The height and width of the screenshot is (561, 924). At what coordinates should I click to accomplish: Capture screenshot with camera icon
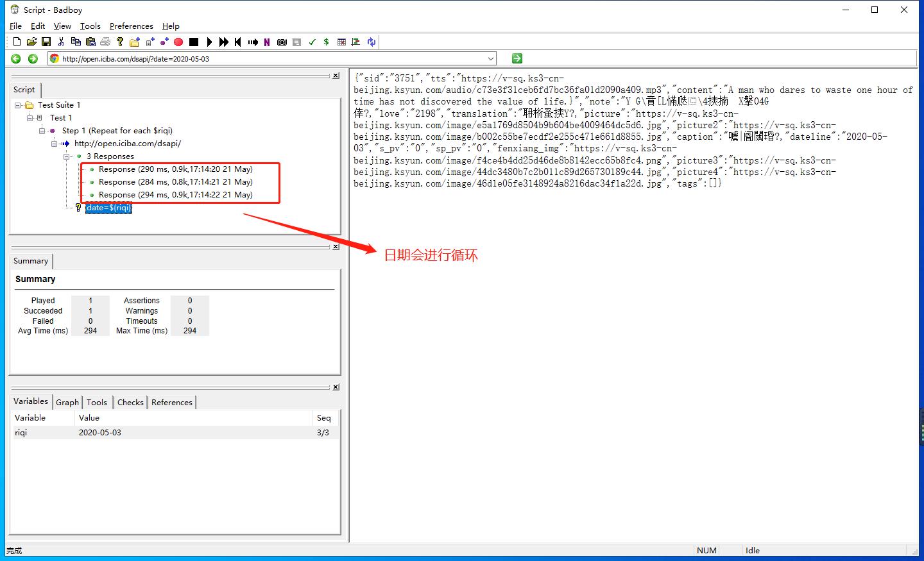click(282, 42)
